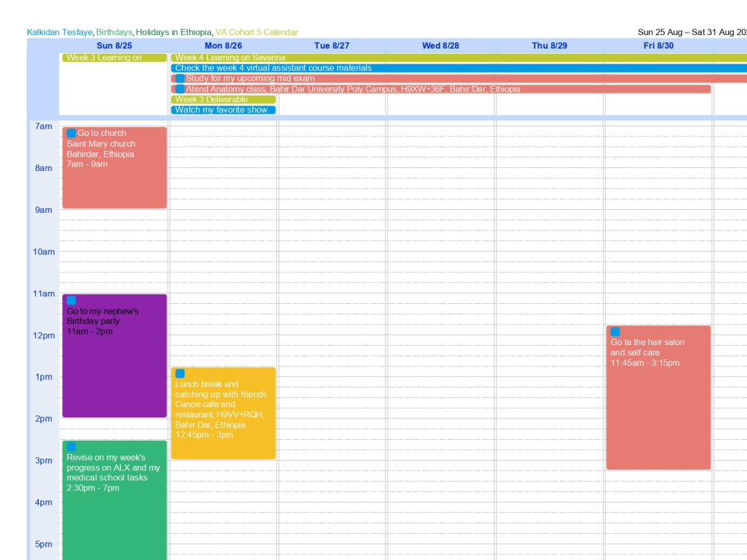This screenshot has width=747, height=560.
Task: Open Week 4 Learning on Savanna event
Action: pyautogui.click(x=459, y=57)
